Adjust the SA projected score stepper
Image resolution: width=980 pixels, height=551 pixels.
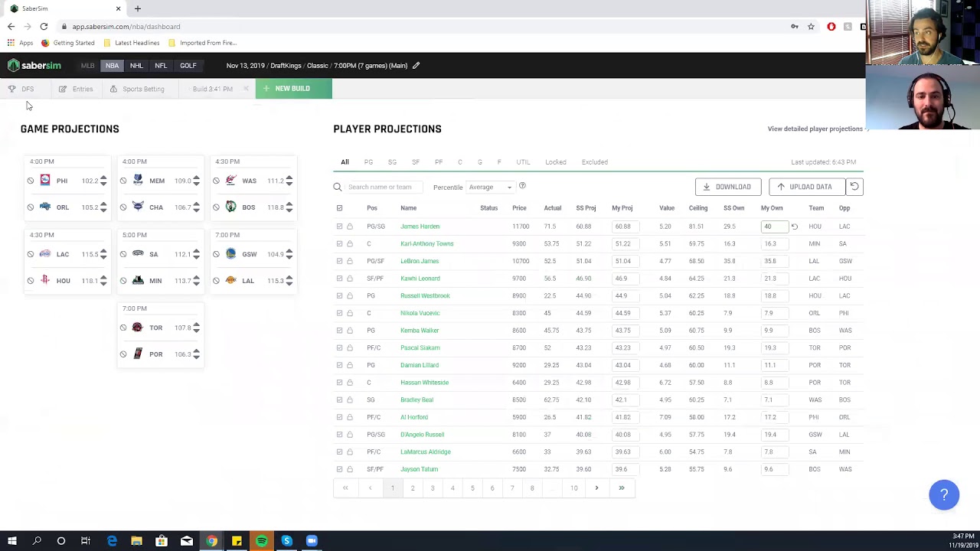pyautogui.click(x=196, y=254)
